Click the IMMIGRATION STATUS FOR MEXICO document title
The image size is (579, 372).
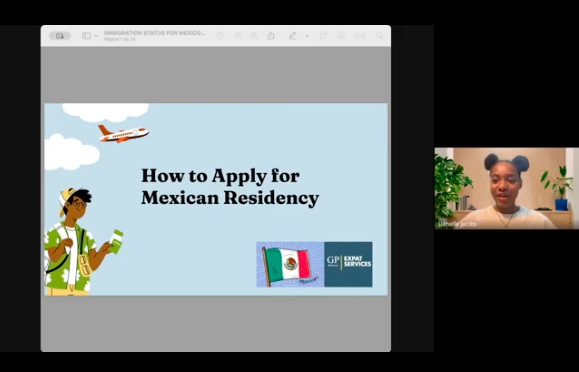[154, 33]
